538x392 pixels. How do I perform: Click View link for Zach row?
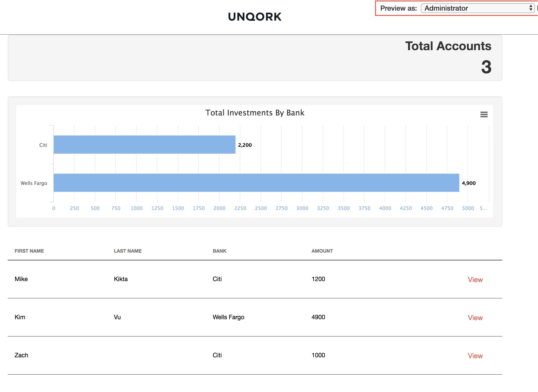(x=475, y=356)
